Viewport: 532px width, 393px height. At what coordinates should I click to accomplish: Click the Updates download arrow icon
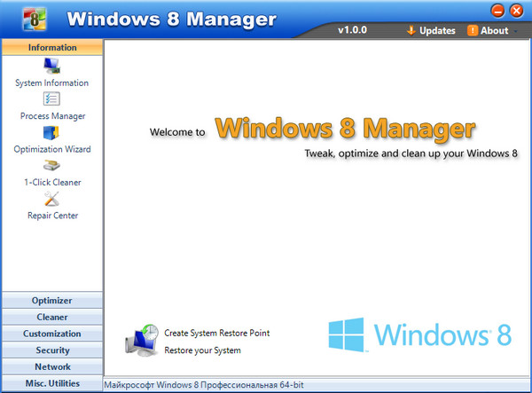411,30
